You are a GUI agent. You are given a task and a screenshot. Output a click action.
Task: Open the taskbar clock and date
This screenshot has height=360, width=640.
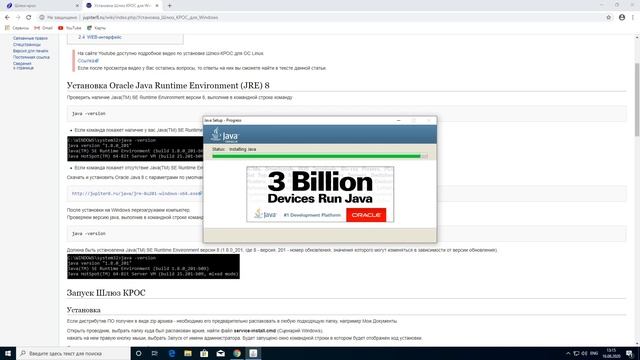[611, 353]
